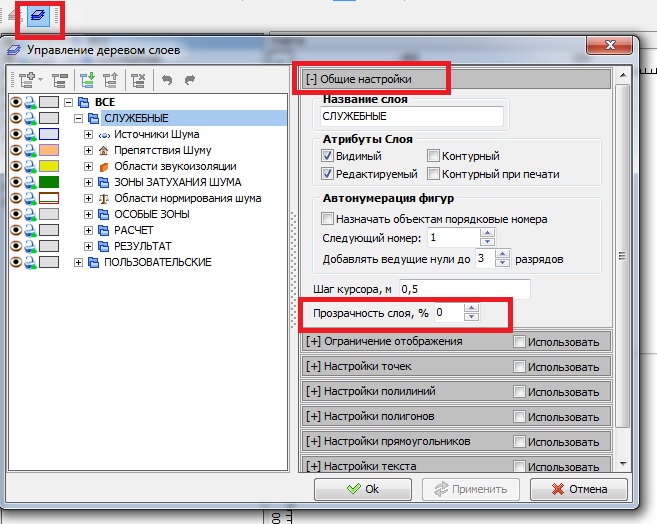Image resolution: width=657 pixels, height=524 pixels.
Task: Click the Шаг курсора input field
Action: coord(462,289)
